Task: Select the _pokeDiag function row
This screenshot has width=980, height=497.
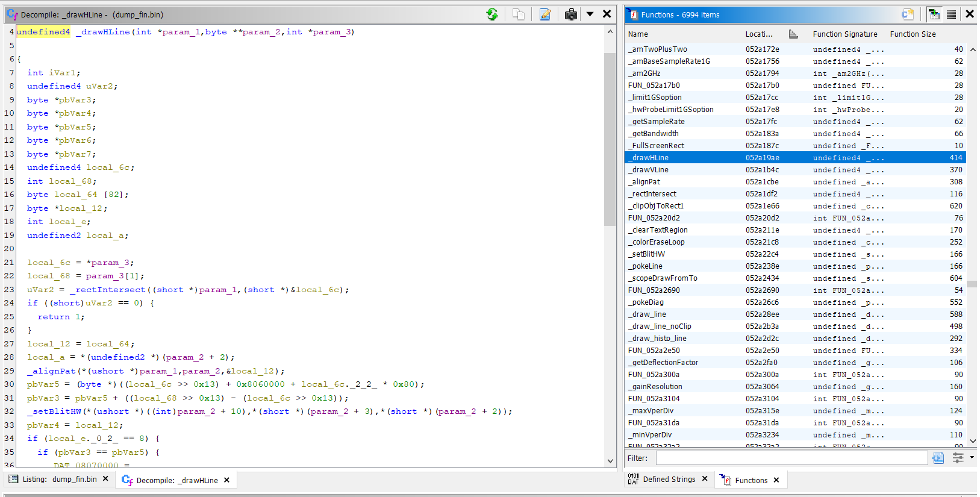Action: pos(795,302)
